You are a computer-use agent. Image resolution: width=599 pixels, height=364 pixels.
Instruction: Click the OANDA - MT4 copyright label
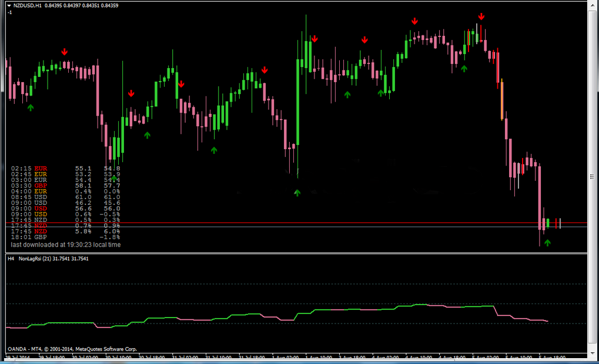tap(72, 349)
